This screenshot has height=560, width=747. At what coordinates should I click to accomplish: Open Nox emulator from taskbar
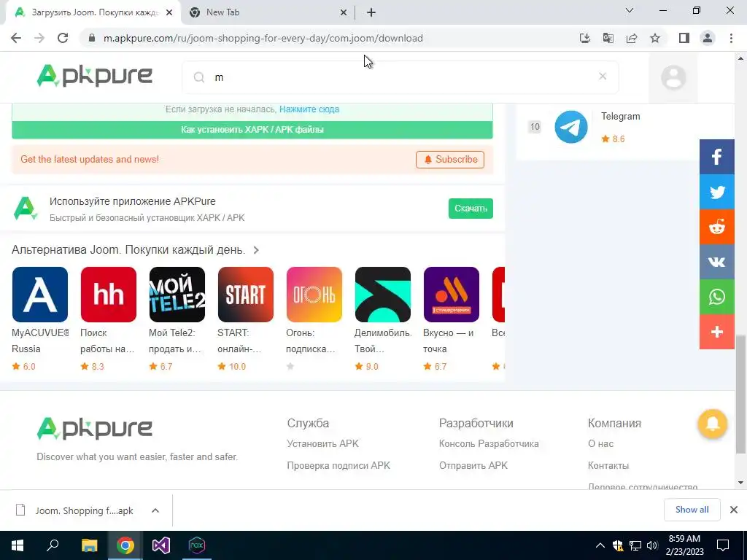[197, 545]
